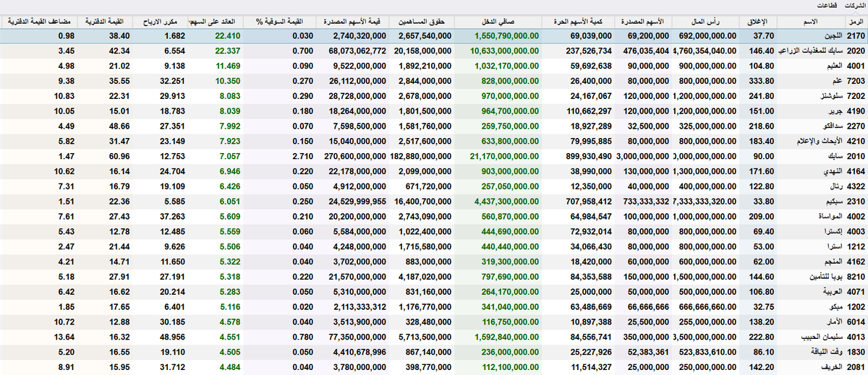Sort by القيمة السوقية % column header
This screenshot has width=868, height=375.
[x=279, y=22]
